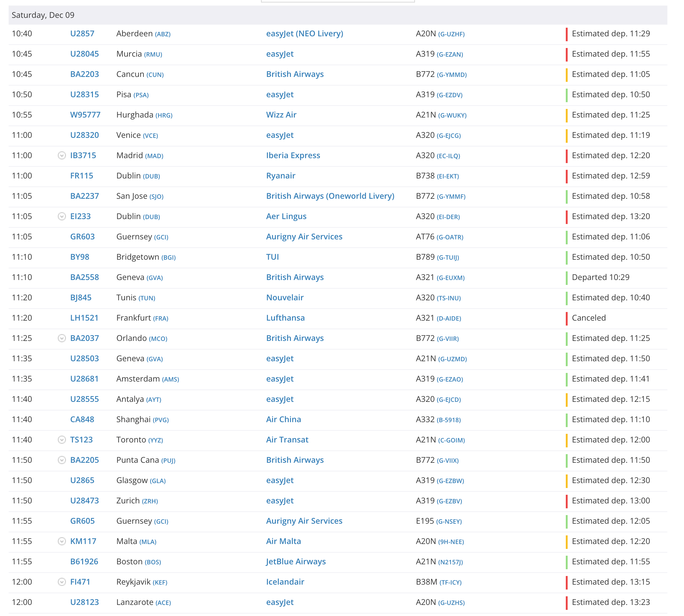
Task: Open the Icelandair airline link
Action: tap(285, 582)
